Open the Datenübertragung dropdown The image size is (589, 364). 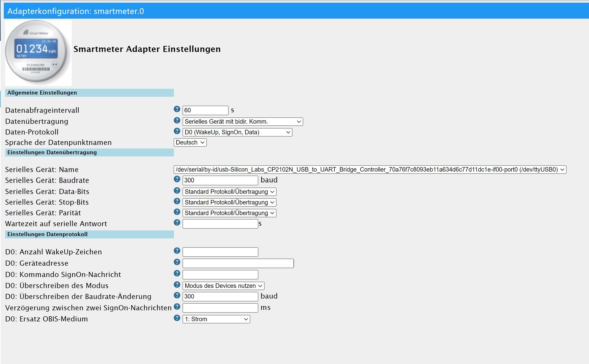pos(242,122)
